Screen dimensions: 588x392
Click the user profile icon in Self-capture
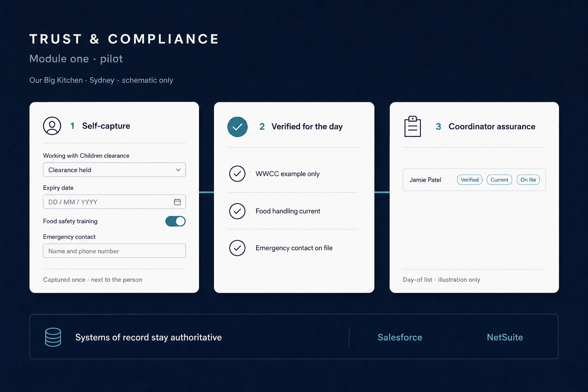[x=52, y=126]
